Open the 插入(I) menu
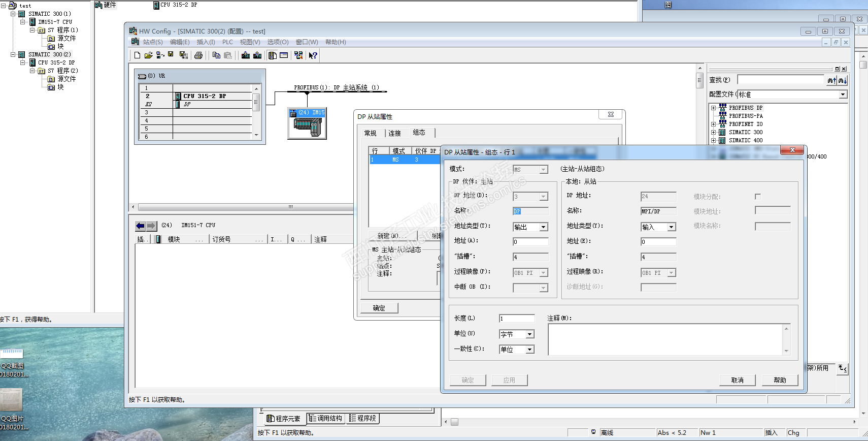868x441 pixels. tap(206, 42)
